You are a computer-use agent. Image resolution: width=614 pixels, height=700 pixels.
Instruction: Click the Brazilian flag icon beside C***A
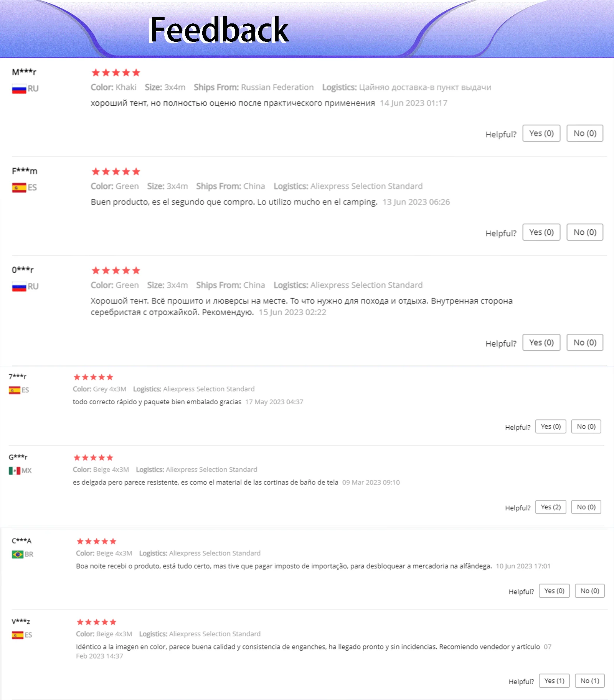[x=18, y=554]
